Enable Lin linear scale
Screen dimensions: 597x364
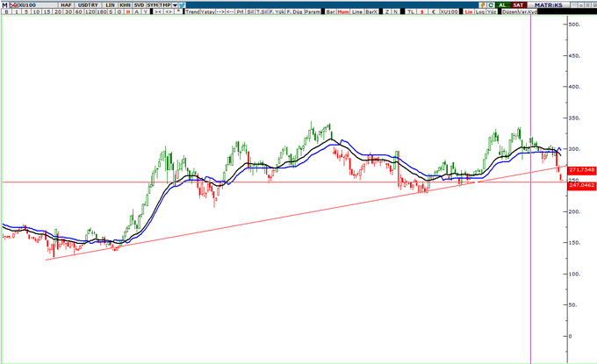[469, 11]
